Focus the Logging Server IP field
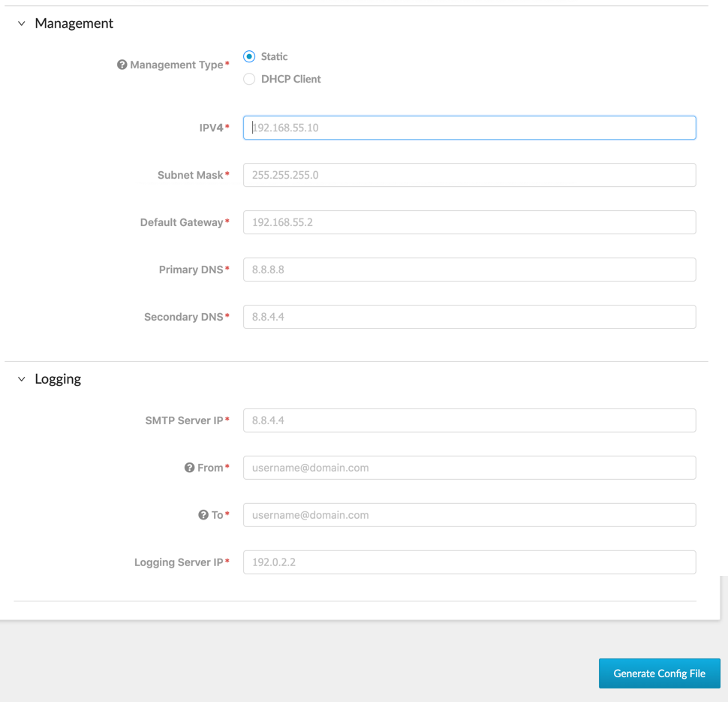Screen dimensions: 728x702 pos(468,562)
